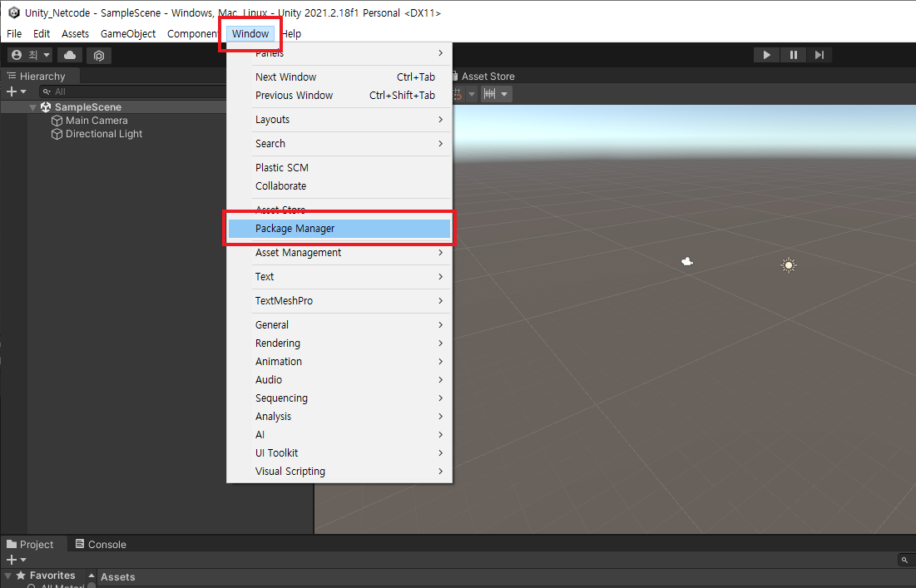Click the Assets breadcrumb label
This screenshot has height=588, width=916.
tap(117, 577)
